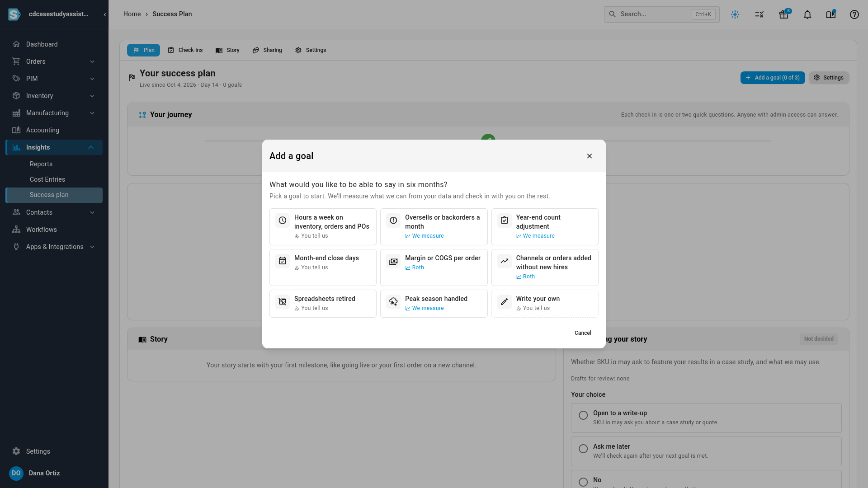Choose the Peak season handled goal

click(x=434, y=304)
